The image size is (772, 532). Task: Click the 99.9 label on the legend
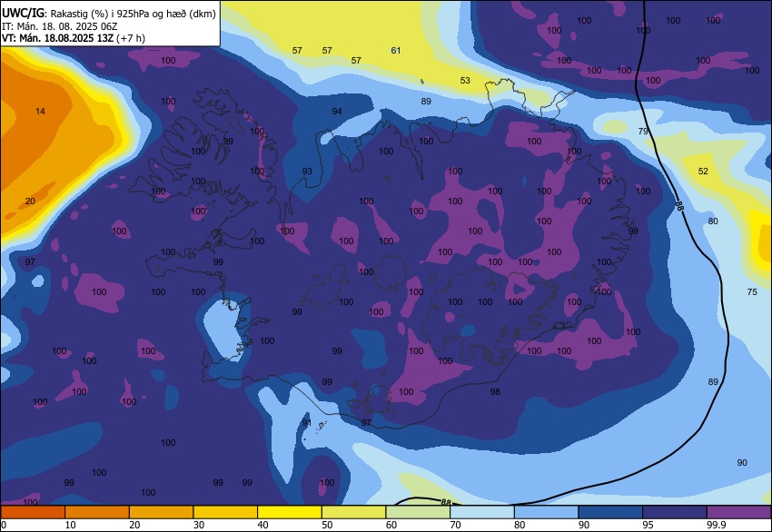pyautogui.click(x=717, y=525)
